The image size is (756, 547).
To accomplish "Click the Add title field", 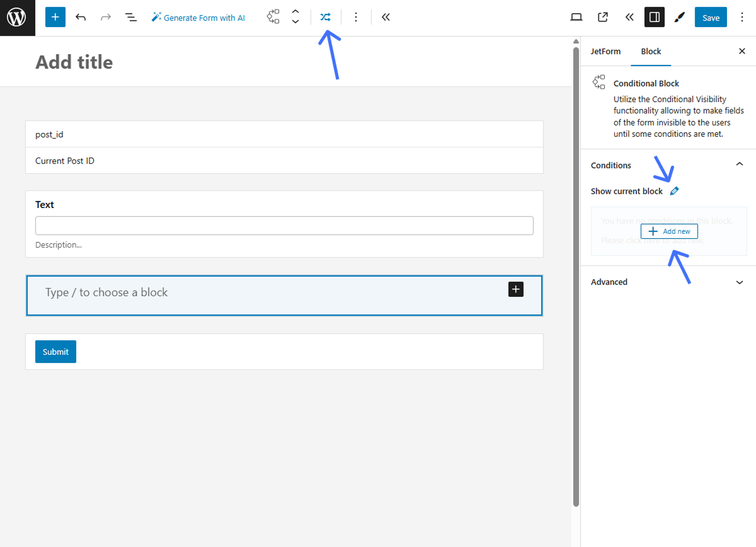I will point(74,62).
